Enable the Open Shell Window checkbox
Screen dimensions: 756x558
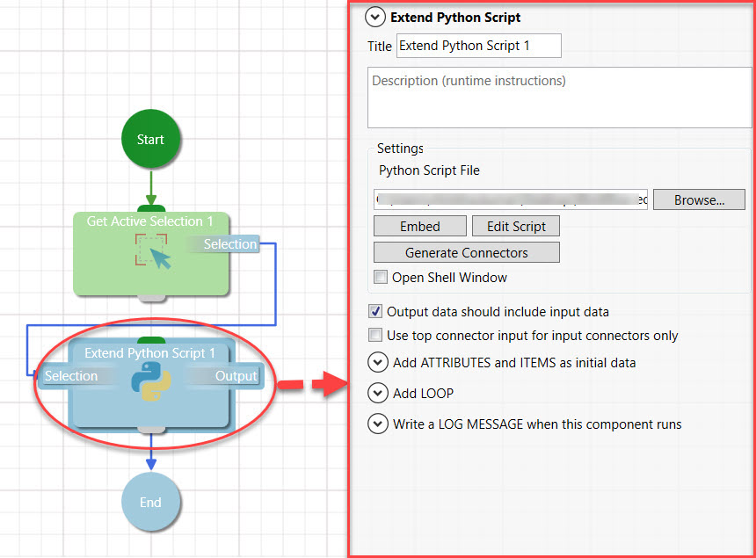click(381, 278)
